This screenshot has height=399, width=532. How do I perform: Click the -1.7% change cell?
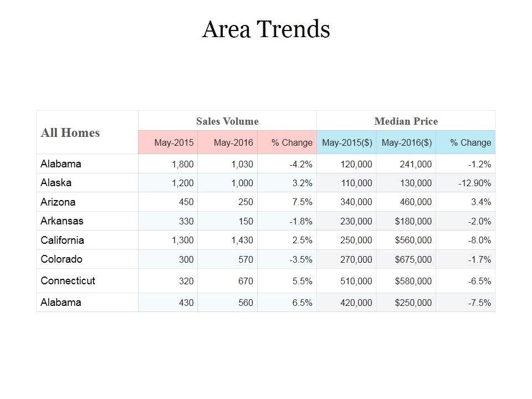pos(465,259)
